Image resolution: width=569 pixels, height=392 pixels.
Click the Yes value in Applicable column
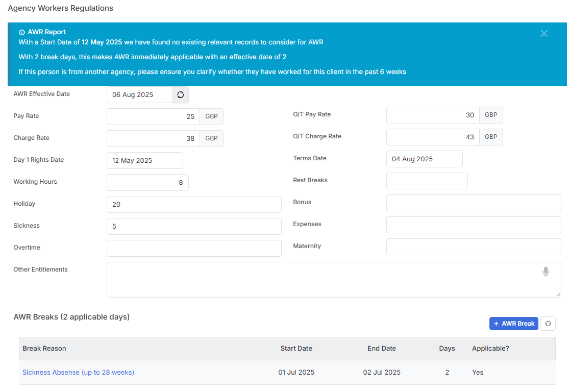tap(478, 373)
